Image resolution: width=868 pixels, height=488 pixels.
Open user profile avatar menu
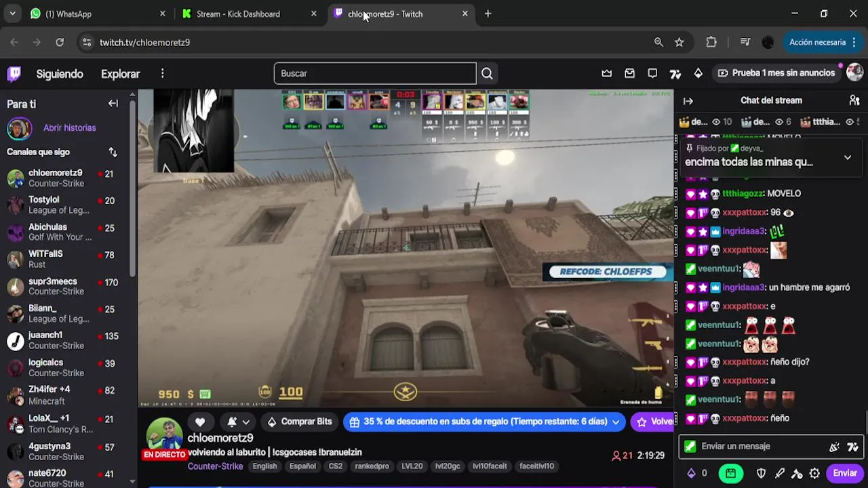(854, 73)
